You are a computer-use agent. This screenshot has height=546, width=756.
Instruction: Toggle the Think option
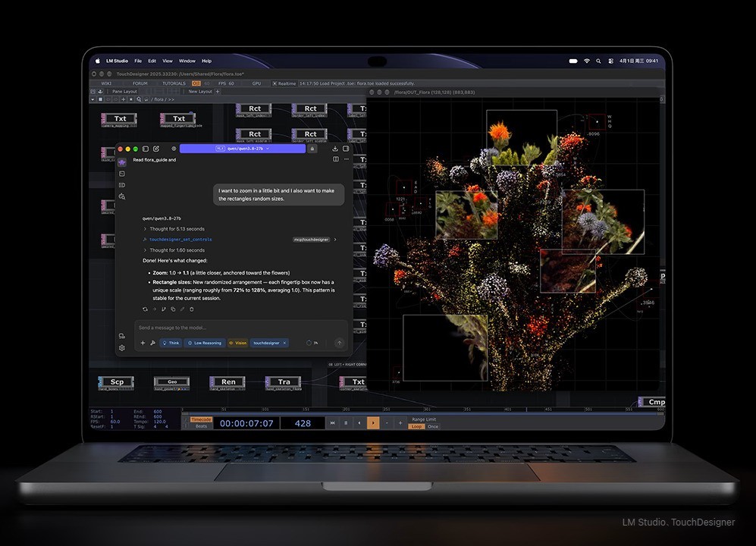[x=171, y=343]
